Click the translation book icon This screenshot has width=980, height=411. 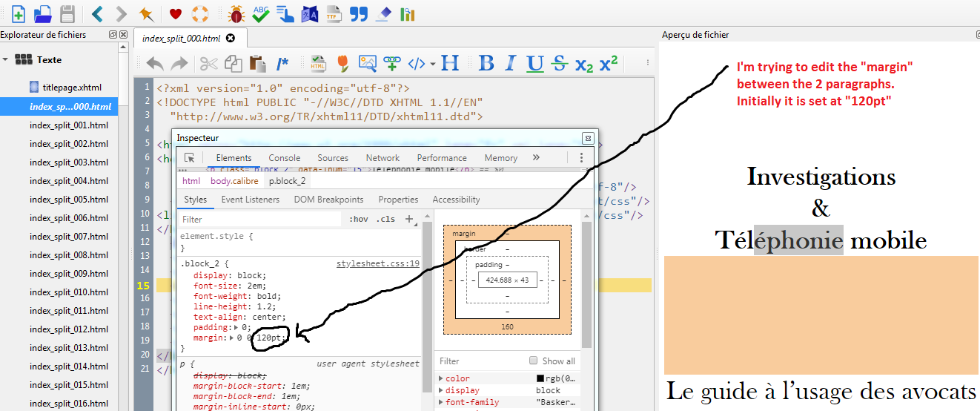click(310, 13)
